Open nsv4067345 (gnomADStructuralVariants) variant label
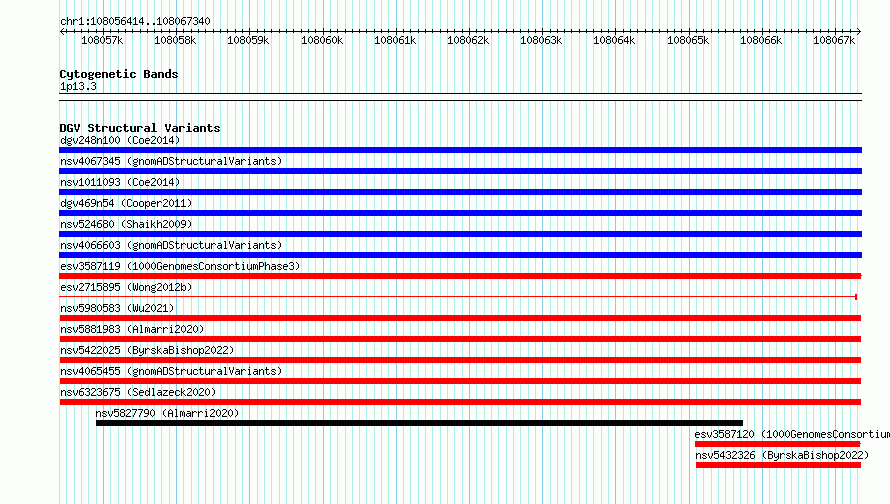Viewport: 890px width, 504px height. tap(171, 161)
